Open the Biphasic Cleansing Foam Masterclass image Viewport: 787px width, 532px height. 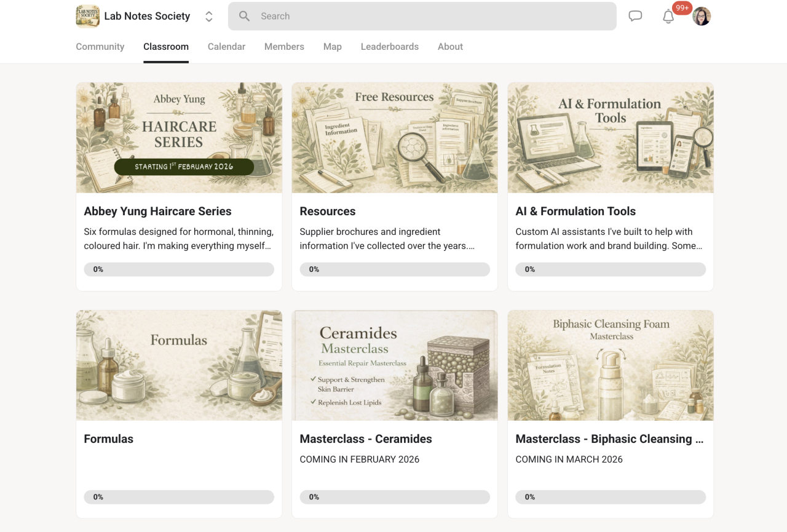tap(611, 365)
